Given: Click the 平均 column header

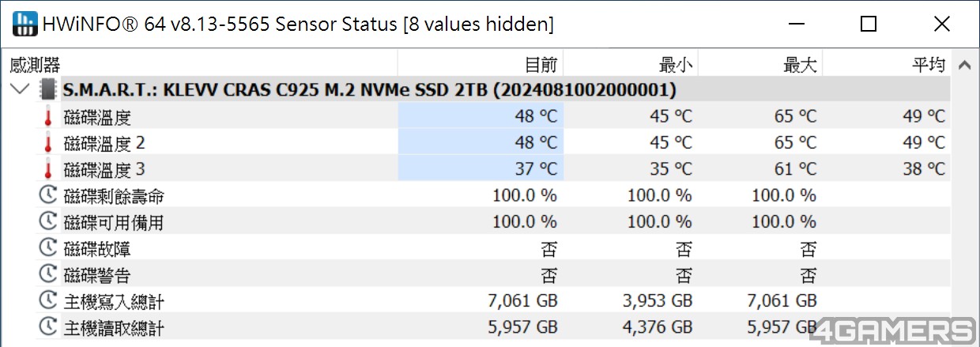Looking at the screenshot, I should click(x=928, y=65).
